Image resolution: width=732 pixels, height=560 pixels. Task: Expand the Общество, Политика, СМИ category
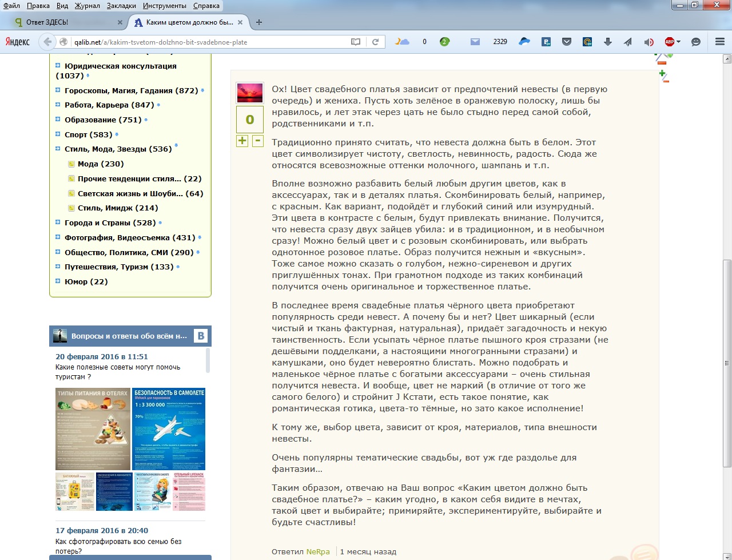[58, 252]
